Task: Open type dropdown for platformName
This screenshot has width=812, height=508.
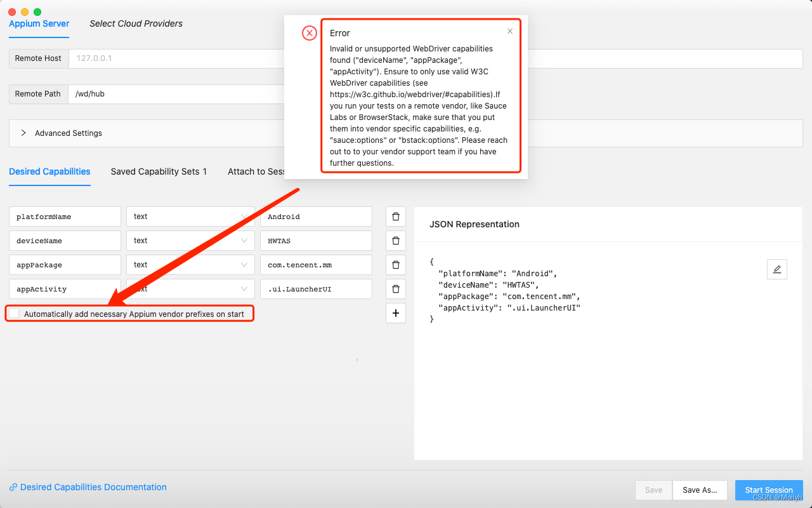Action: click(190, 217)
